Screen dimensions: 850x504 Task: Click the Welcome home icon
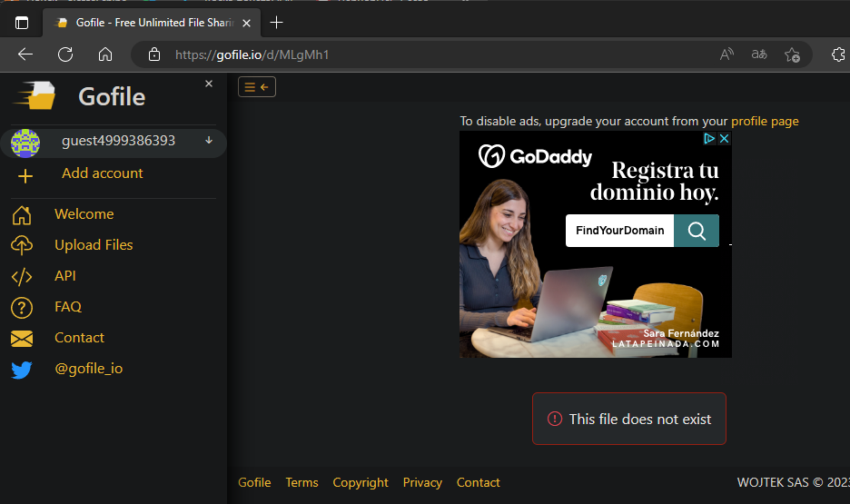pyautogui.click(x=22, y=215)
